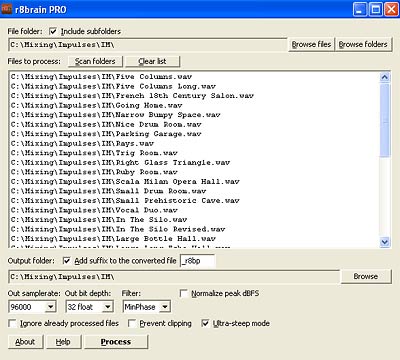Image resolution: width=400 pixels, height=360 pixels.
Task: Click the output folder Browse button
Action: [x=366, y=276]
